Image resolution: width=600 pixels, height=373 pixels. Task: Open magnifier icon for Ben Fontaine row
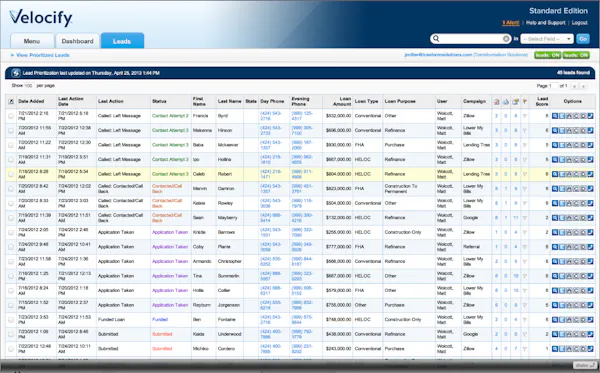pyautogui.click(x=555, y=319)
